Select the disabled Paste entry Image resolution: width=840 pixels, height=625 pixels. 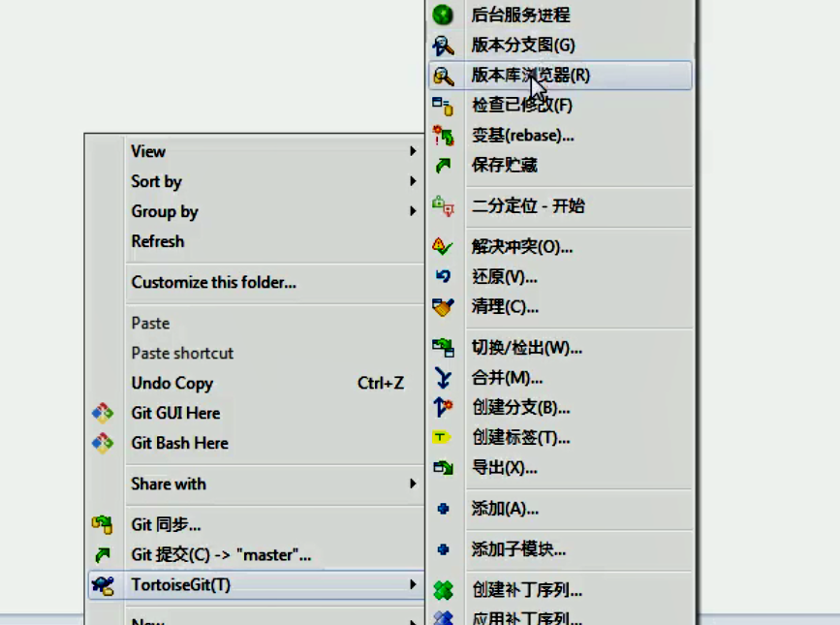256,323
